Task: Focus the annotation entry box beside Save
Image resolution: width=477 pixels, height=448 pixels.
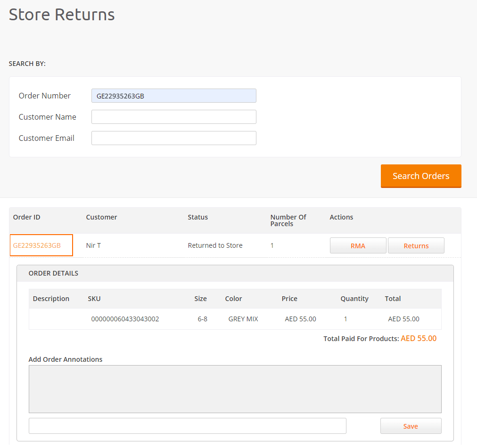Action: (x=188, y=426)
